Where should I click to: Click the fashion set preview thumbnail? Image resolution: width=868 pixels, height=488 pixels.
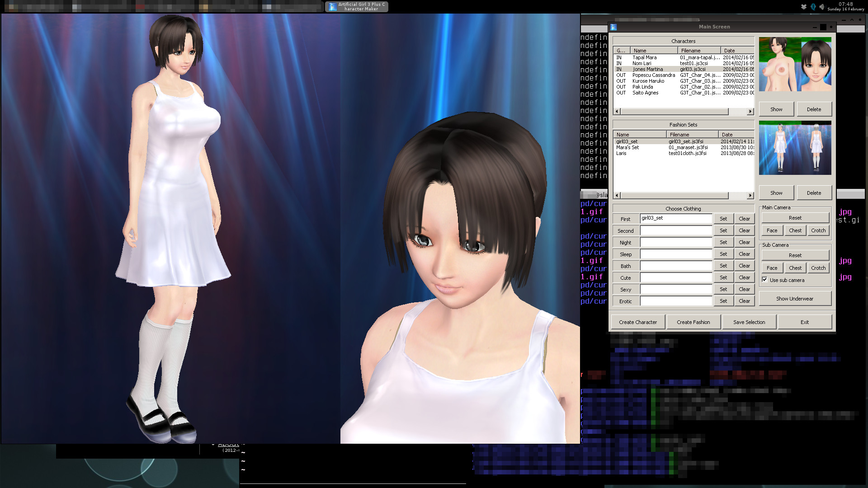coord(795,148)
